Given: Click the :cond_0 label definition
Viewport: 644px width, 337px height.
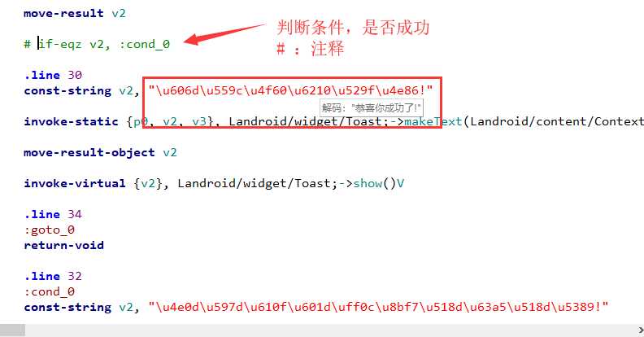Looking at the screenshot, I should click(50, 291).
